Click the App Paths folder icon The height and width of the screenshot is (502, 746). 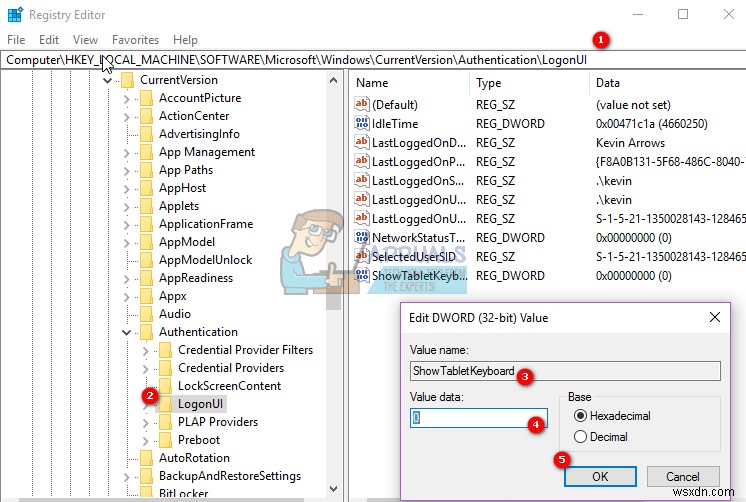(146, 170)
